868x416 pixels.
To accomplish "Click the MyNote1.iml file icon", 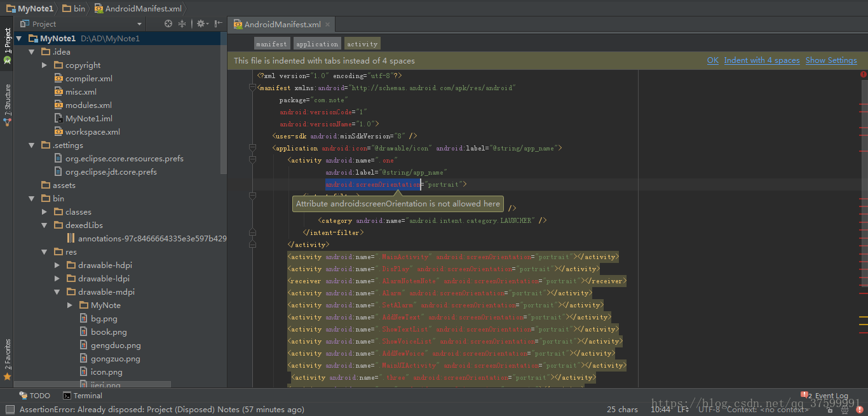I will pos(58,119).
